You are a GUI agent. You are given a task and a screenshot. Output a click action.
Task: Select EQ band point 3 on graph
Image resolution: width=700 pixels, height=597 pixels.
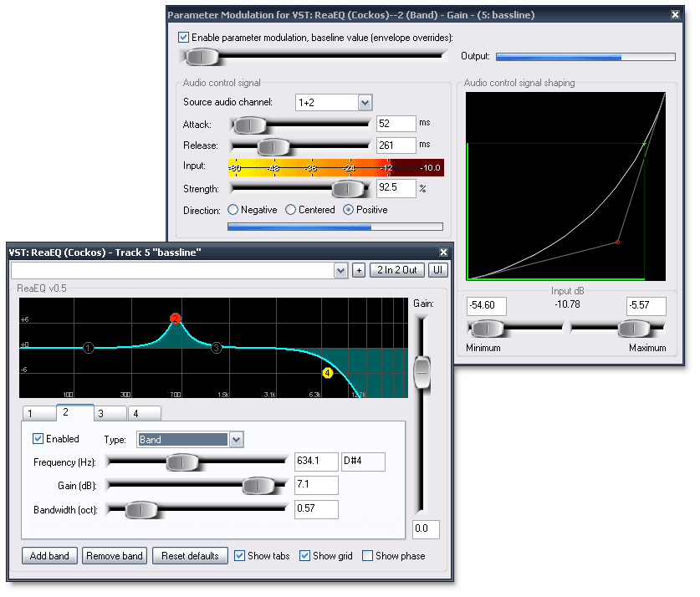[x=217, y=348]
